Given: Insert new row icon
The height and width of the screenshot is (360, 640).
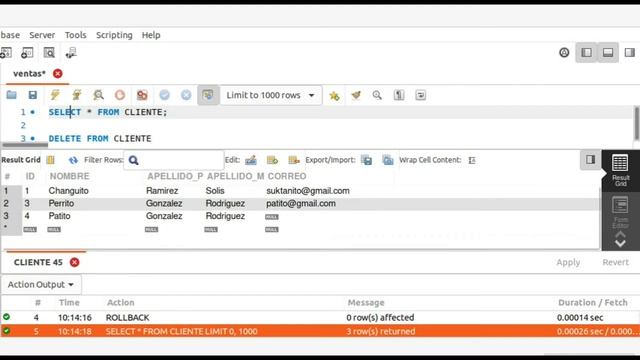Looking at the screenshot, I should pos(272,160).
